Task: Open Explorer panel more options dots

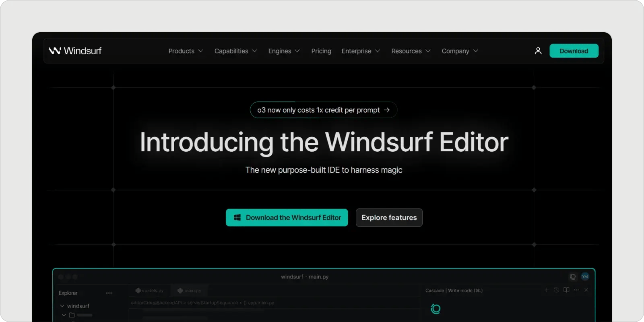Action: pyautogui.click(x=109, y=293)
